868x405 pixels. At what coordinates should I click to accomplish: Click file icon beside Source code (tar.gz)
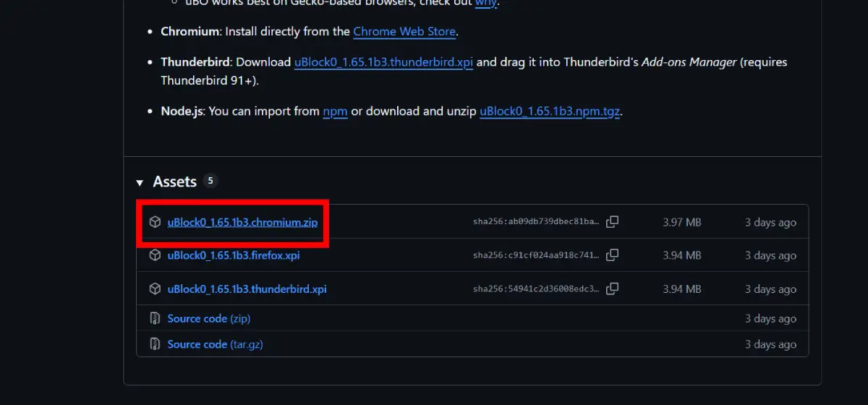pos(155,344)
